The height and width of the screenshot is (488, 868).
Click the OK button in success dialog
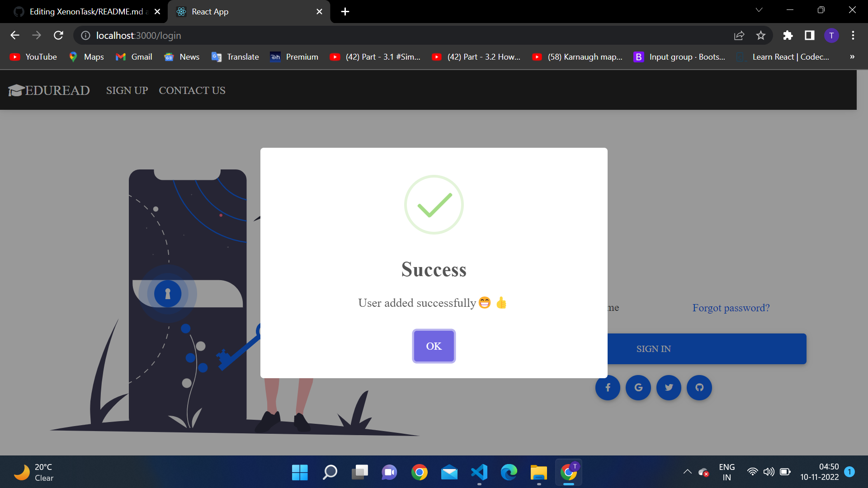(434, 346)
